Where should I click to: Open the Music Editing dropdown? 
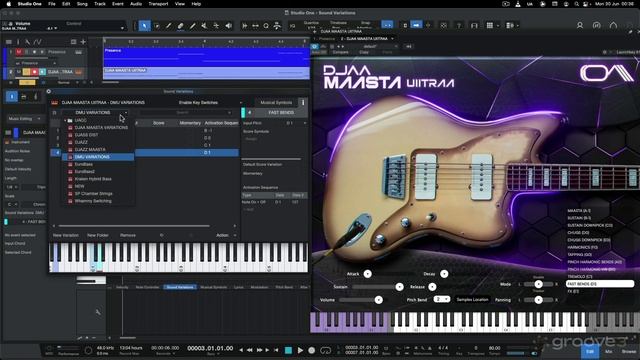pyautogui.click(x=24, y=119)
